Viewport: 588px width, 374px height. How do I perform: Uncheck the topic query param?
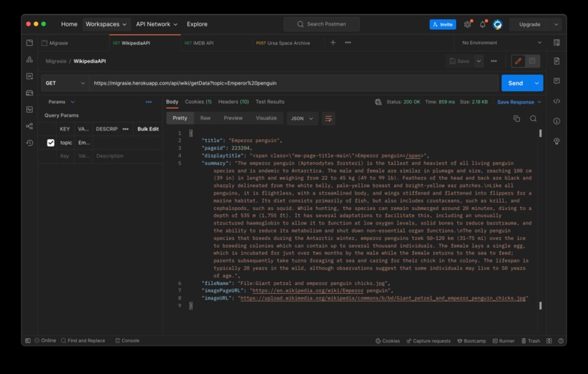point(50,143)
